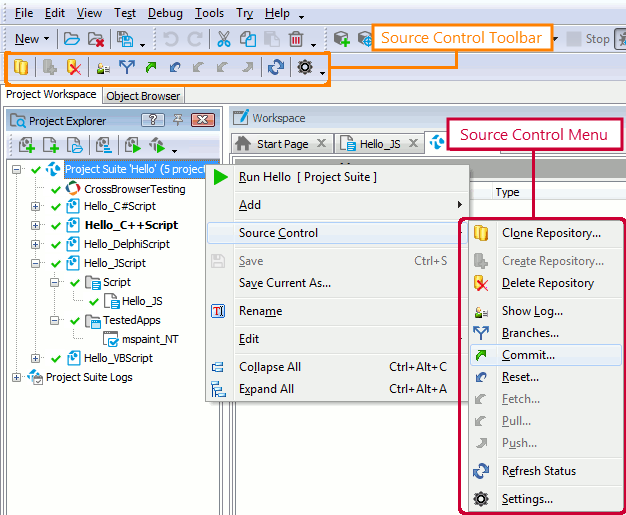Close the Start Page tab

321,143
